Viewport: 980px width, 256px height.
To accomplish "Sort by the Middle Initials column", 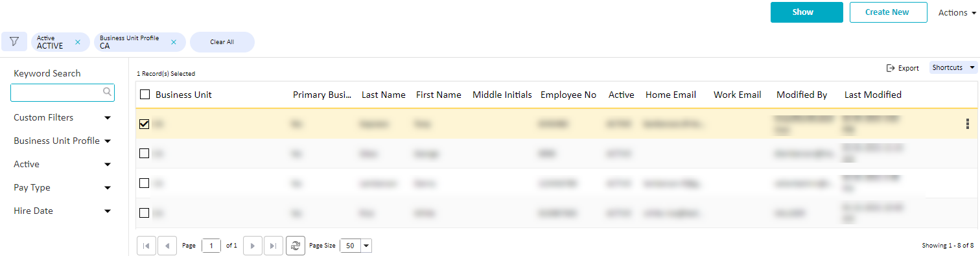I will [x=502, y=95].
